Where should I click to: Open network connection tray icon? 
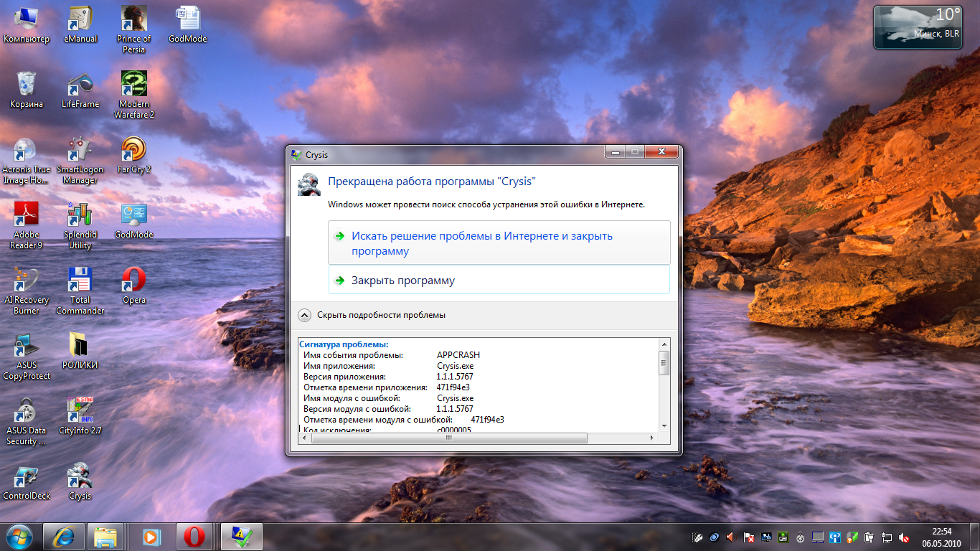pyautogui.click(x=887, y=537)
